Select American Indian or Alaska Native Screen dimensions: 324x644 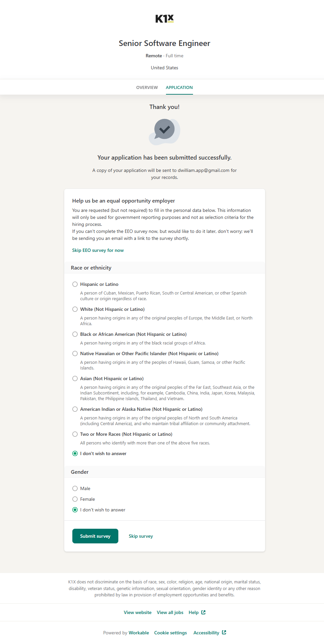[75, 409]
